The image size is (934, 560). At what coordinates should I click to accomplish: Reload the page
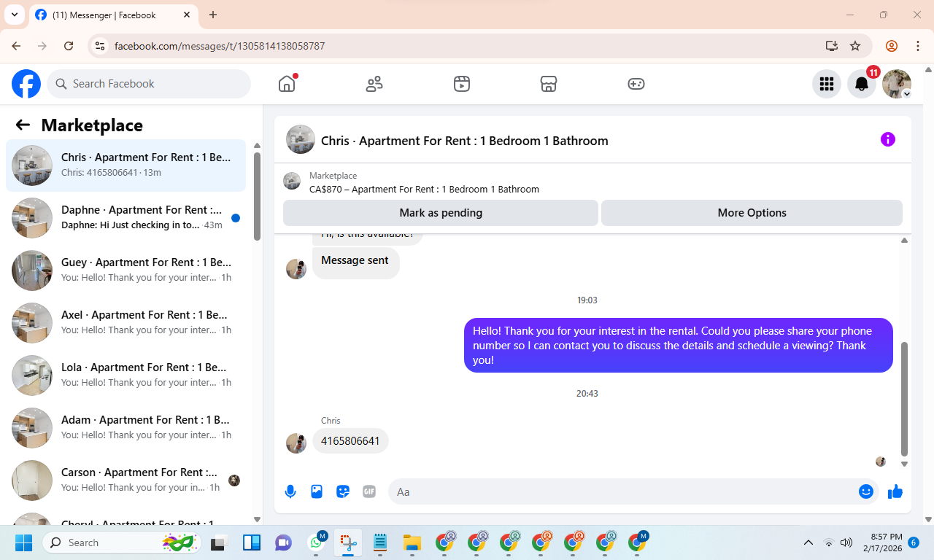click(x=69, y=46)
